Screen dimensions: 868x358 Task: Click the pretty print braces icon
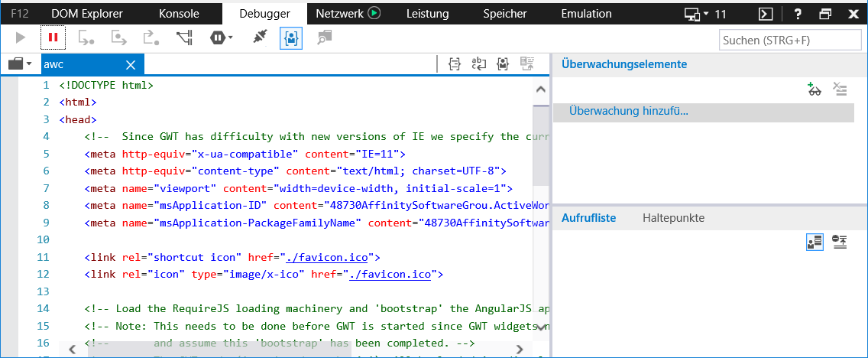point(455,64)
